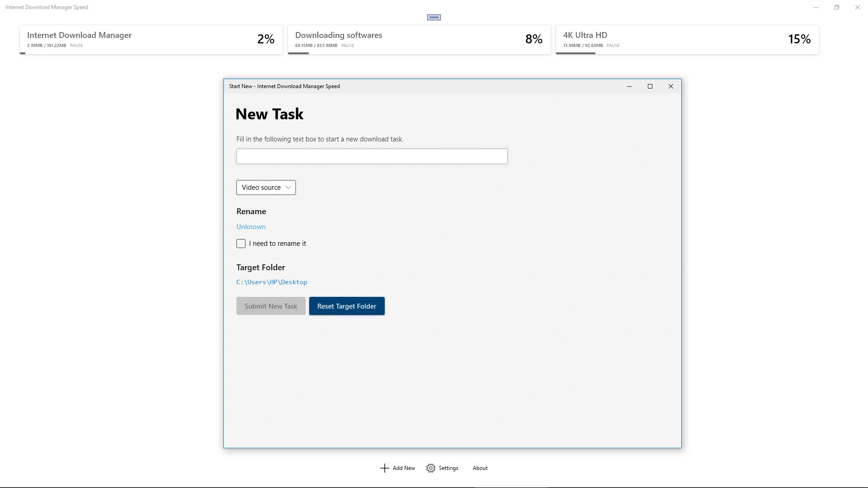Select the Internet Download Manager download card
868x488 pixels.
pyautogui.click(x=151, y=40)
